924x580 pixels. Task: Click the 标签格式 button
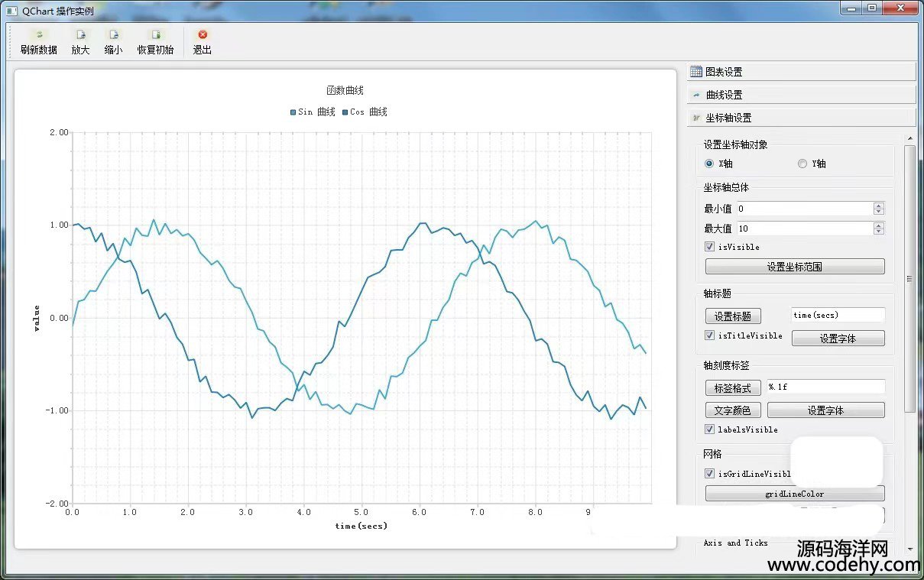pos(733,387)
